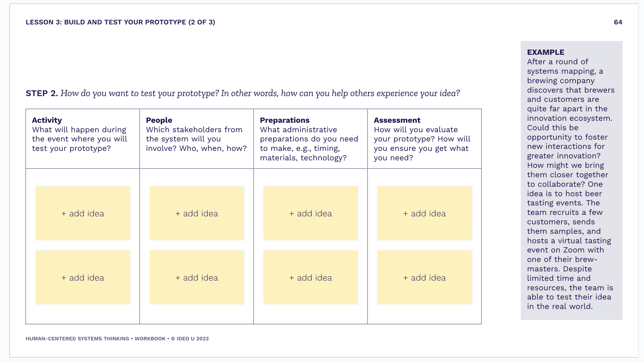Select the Assessment column heading
Image resolution: width=644 pixels, height=362 pixels.
397,120
